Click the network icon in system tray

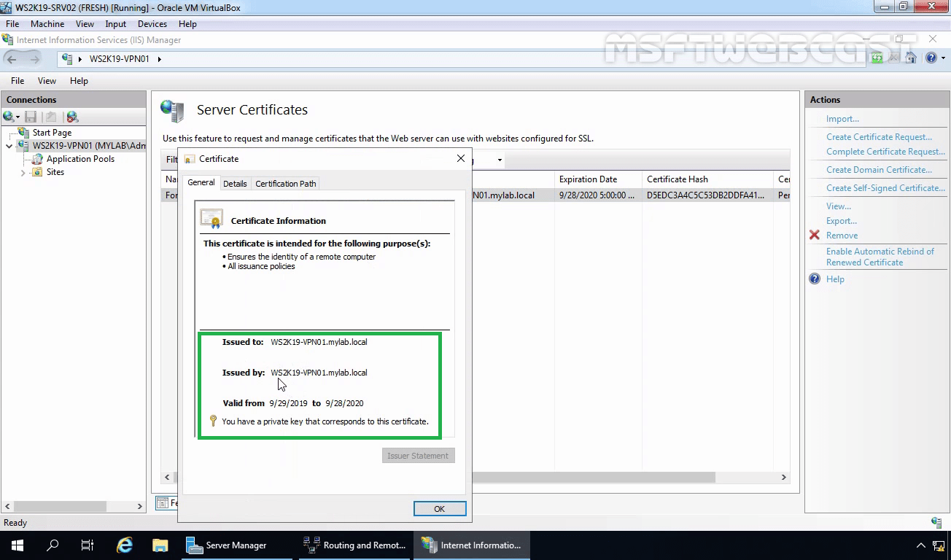click(x=939, y=545)
